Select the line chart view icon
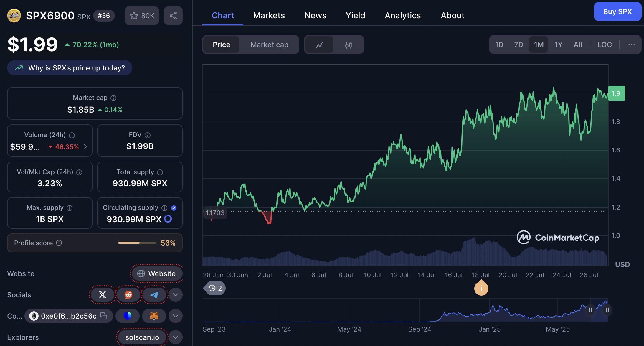Viewport: 644px width, 346px height. [x=319, y=45]
